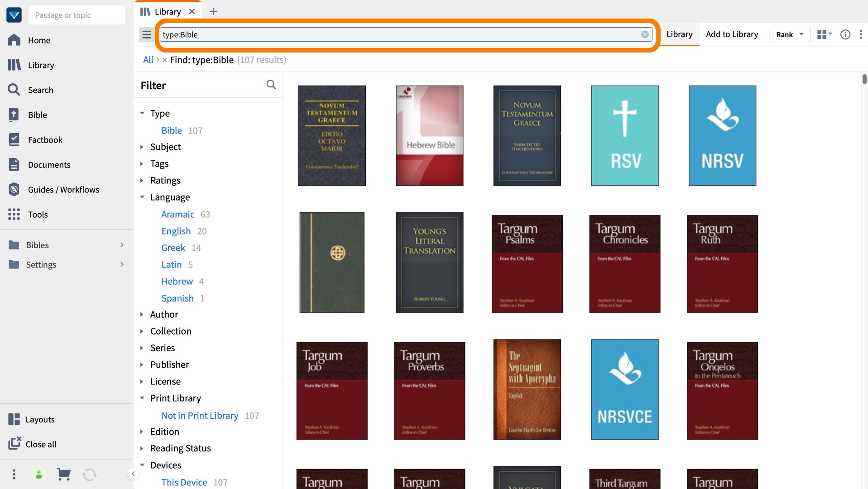This screenshot has height=489, width=868.
Task: Show resource information panel
Action: [845, 34]
